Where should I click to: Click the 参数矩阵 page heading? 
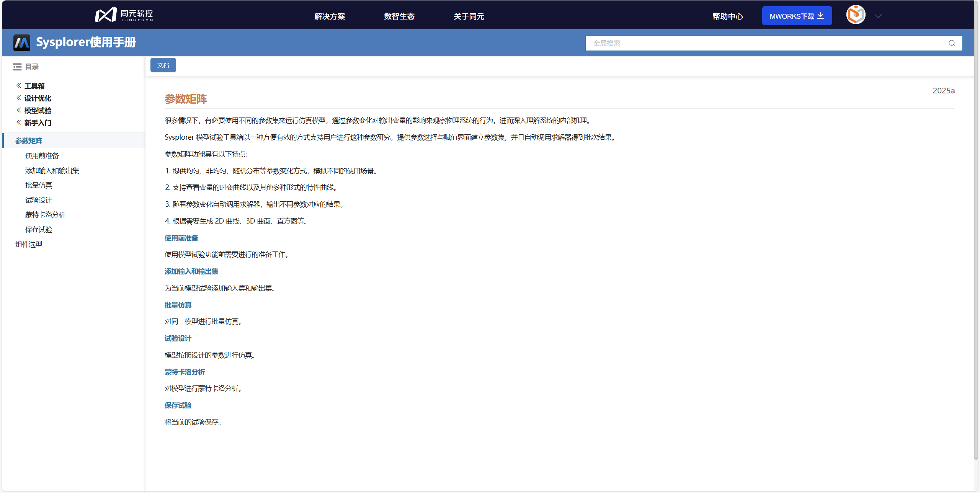pyautogui.click(x=186, y=99)
